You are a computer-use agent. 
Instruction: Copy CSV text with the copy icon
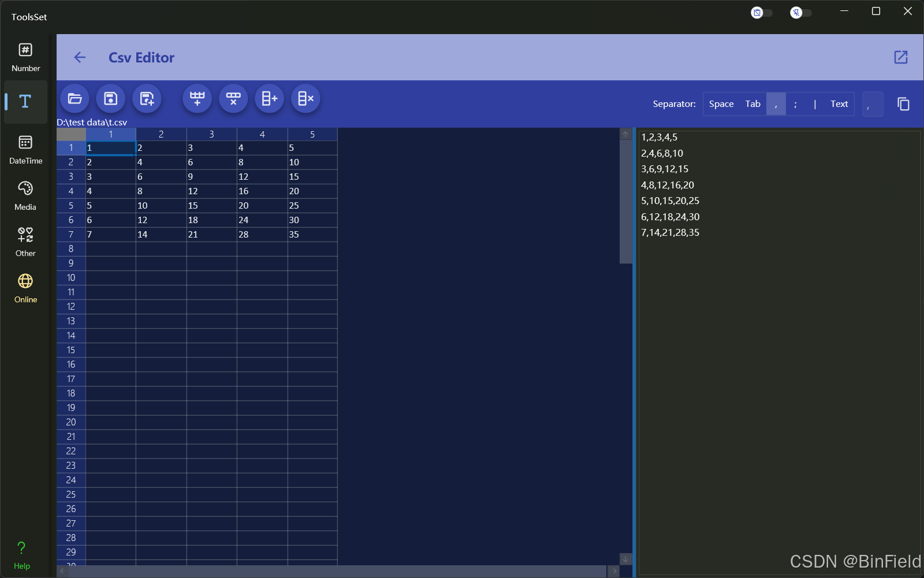pyautogui.click(x=903, y=104)
